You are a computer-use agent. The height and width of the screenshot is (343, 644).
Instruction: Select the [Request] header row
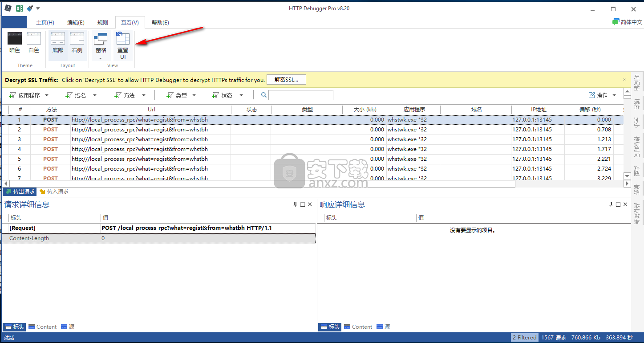click(x=158, y=228)
